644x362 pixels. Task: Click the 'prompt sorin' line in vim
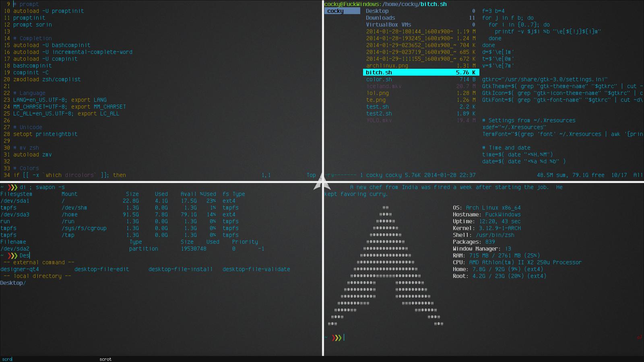pyautogui.click(x=33, y=25)
